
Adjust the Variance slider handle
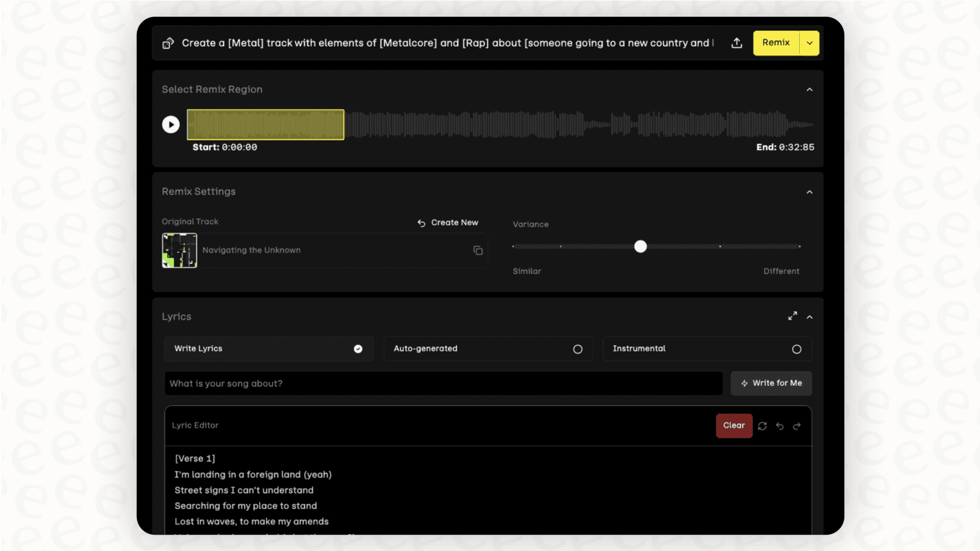pos(640,246)
